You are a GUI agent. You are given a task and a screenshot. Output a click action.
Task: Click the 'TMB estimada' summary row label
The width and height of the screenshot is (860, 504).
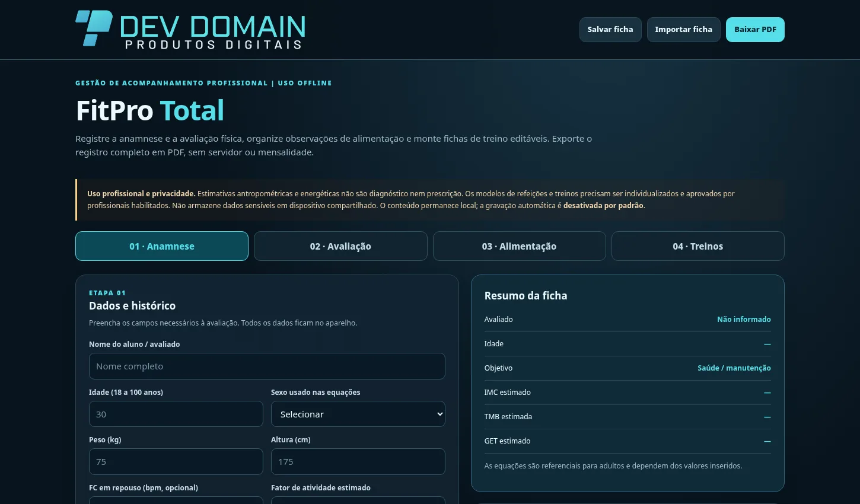pyautogui.click(x=508, y=416)
